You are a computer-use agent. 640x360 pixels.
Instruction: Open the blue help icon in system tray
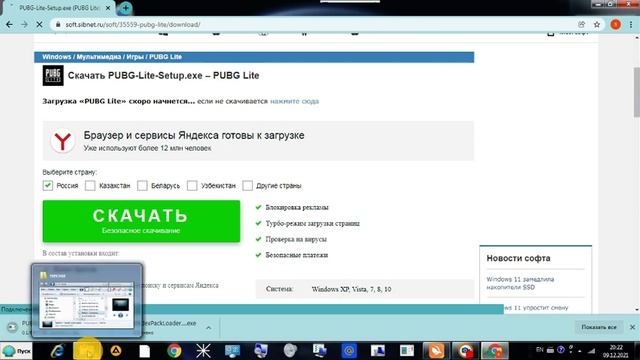(561, 350)
